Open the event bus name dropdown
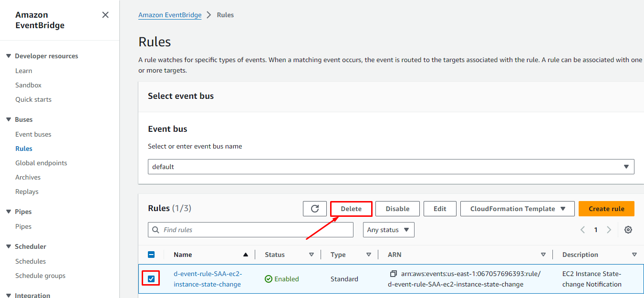The height and width of the screenshot is (298, 644). (x=391, y=167)
